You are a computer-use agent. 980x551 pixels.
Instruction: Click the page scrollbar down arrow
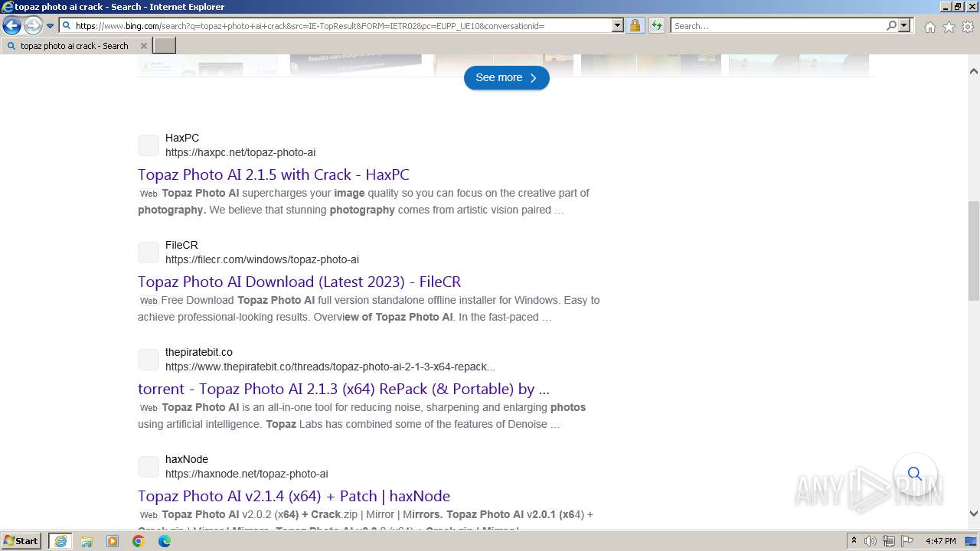tap(974, 514)
